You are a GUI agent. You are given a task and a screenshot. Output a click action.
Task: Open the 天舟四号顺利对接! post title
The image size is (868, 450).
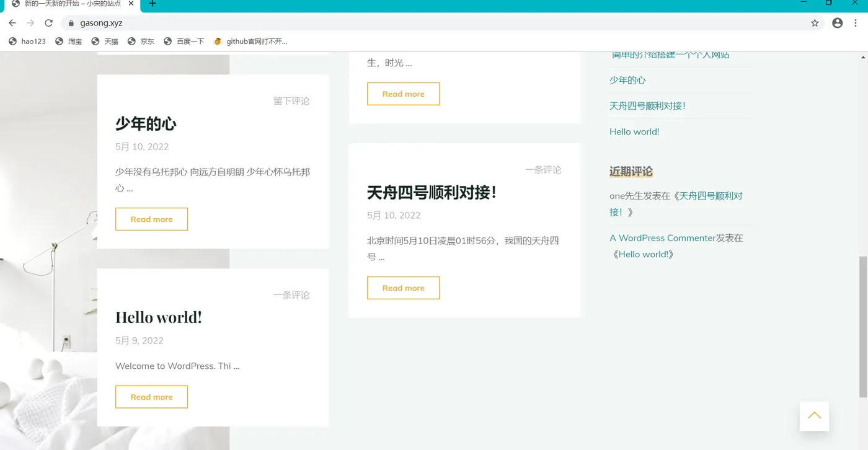(432, 193)
